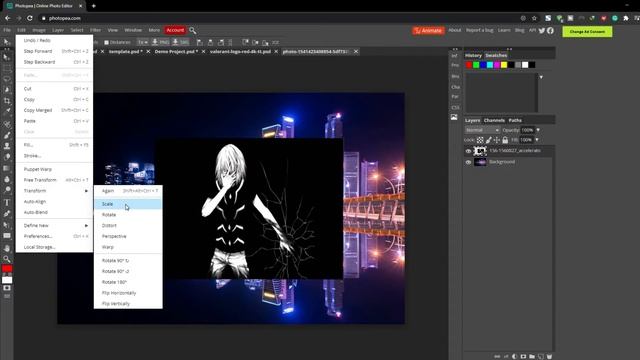Choose Flip Vertically

click(128, 304)
